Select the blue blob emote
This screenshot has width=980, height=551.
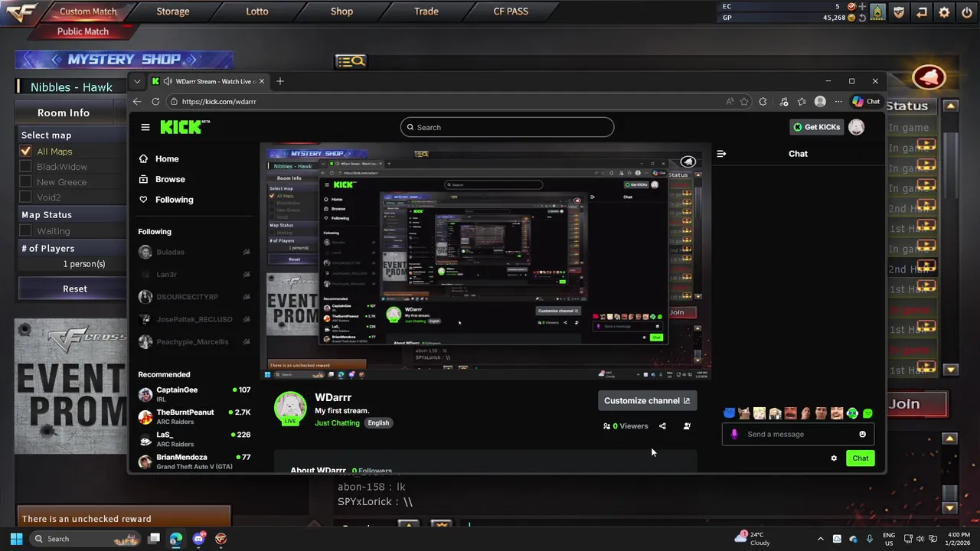[729, 413]
